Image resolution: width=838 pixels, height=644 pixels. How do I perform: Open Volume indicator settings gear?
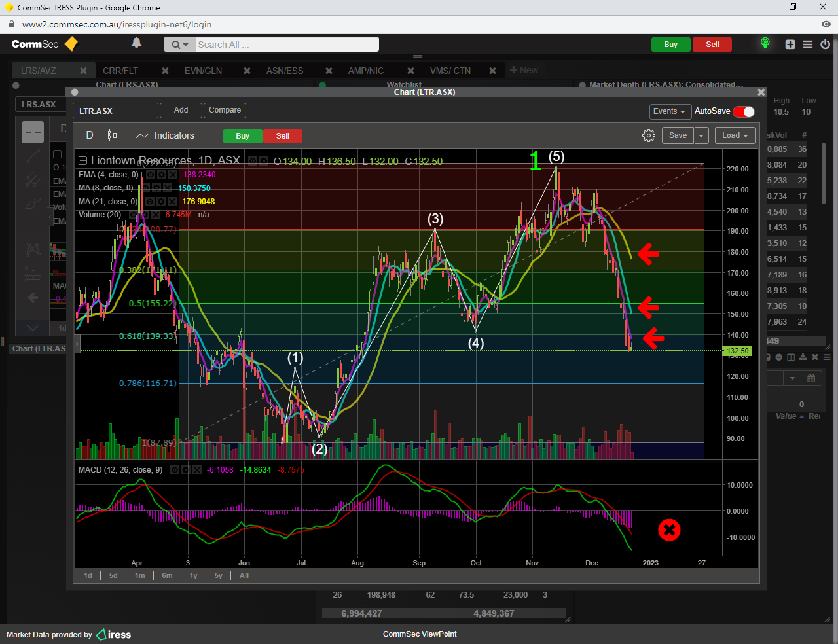tap(144, 215)
